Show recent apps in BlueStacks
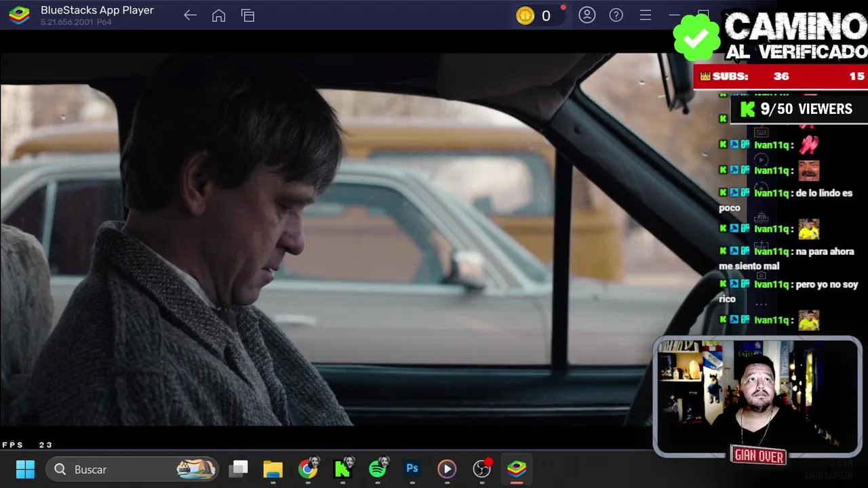Screen dimensions: 868x488 [x=248, y=16]
